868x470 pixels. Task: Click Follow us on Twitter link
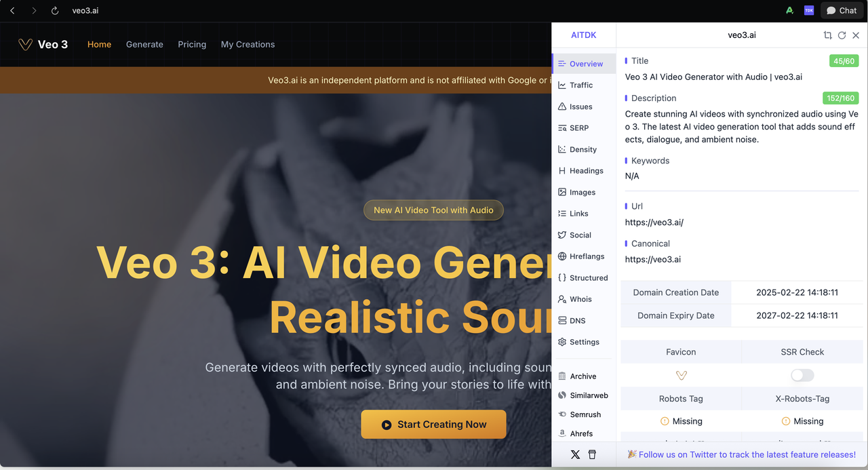click(x=741, y=454)
